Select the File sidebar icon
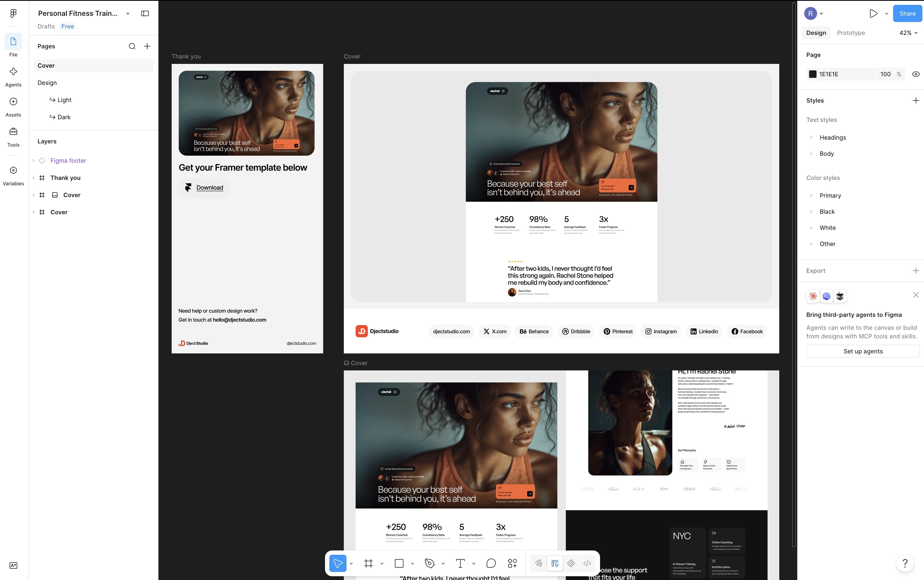Viewport: 924px width, 580px height. click(13, 41)
